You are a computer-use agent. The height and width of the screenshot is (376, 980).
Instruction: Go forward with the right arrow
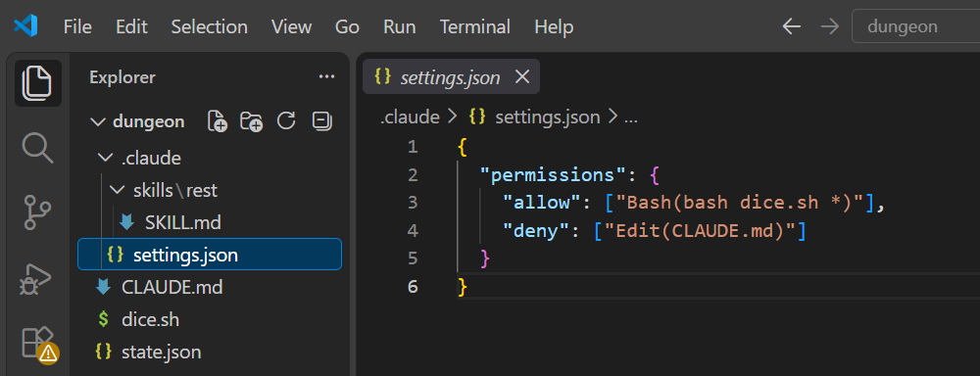tap(829, 26)
